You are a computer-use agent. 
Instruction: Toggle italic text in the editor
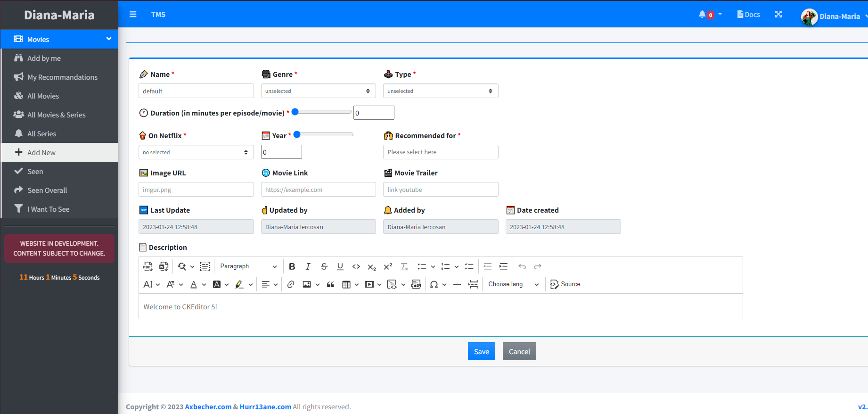pyautogui.click(x=308, y=267)
